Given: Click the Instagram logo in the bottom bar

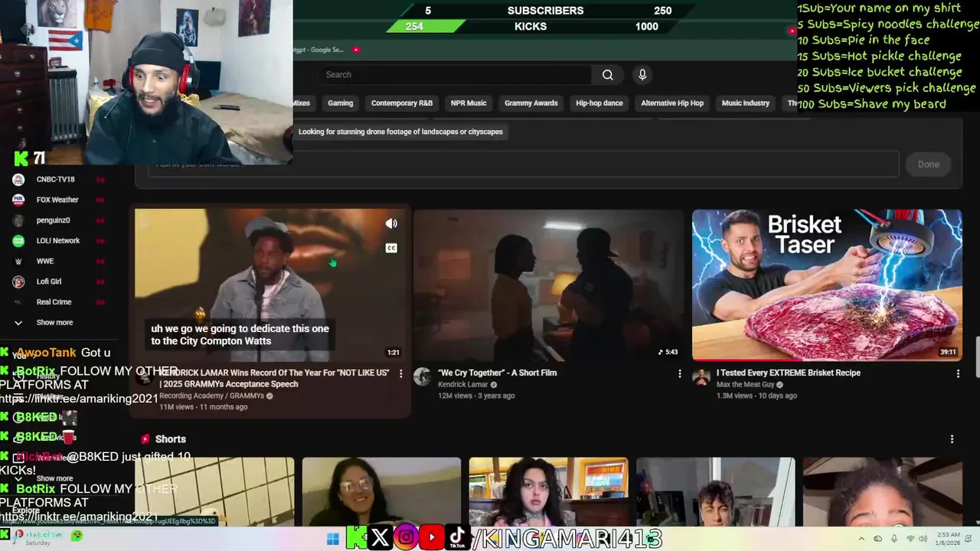Looking at the screenshot, I should [406, 538].
